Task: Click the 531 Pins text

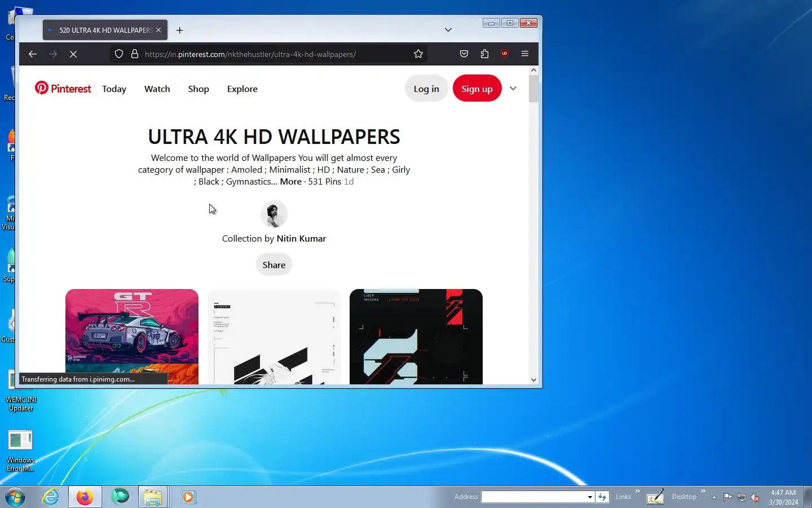Action: (325, 182)
